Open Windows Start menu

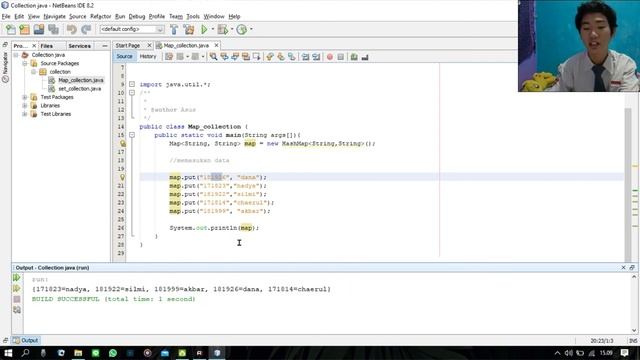(x=8, y=353)
